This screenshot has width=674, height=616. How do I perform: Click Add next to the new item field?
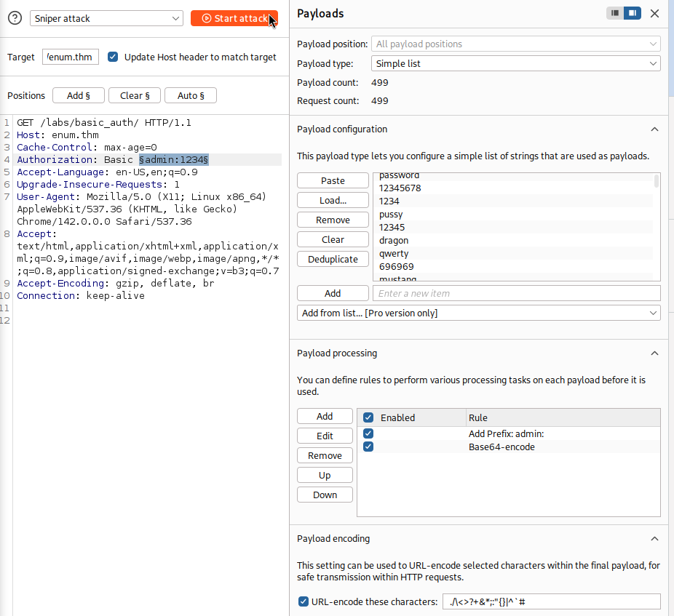(333, 293)
